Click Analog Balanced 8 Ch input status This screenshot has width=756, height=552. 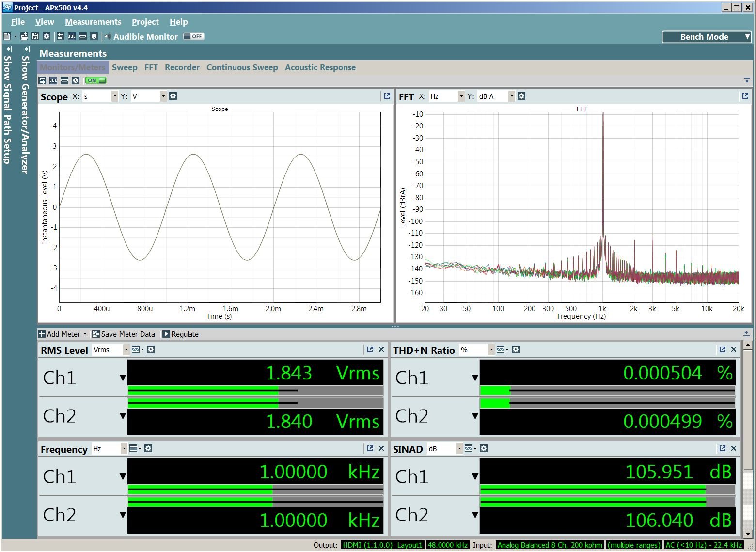550,545
